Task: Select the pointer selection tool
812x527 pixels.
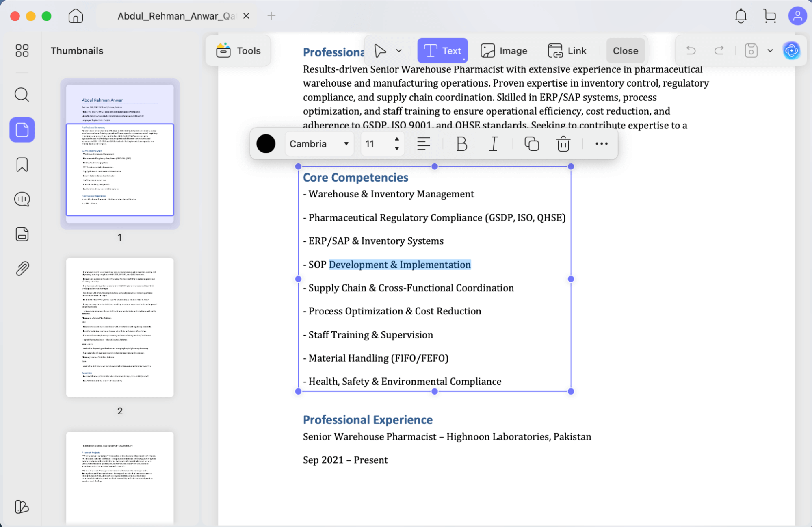Action: [380, 51]
